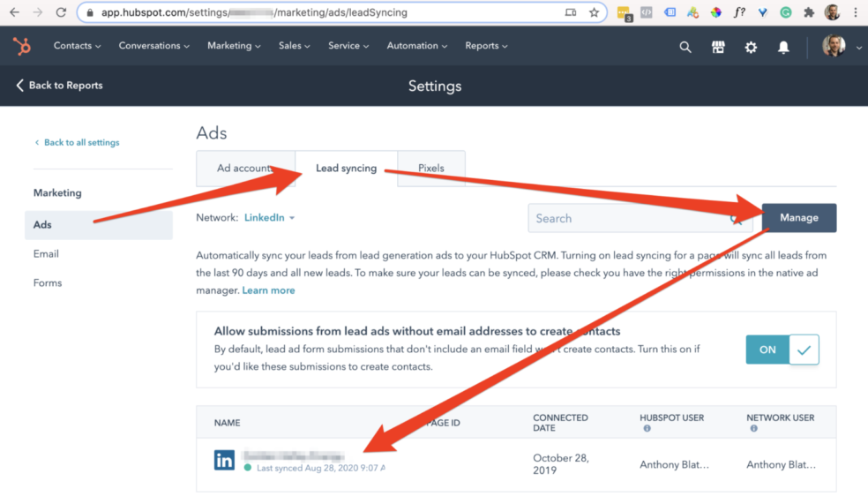Open the browser extensions puzzle icon
868x504 pixels.
point(809,12)
